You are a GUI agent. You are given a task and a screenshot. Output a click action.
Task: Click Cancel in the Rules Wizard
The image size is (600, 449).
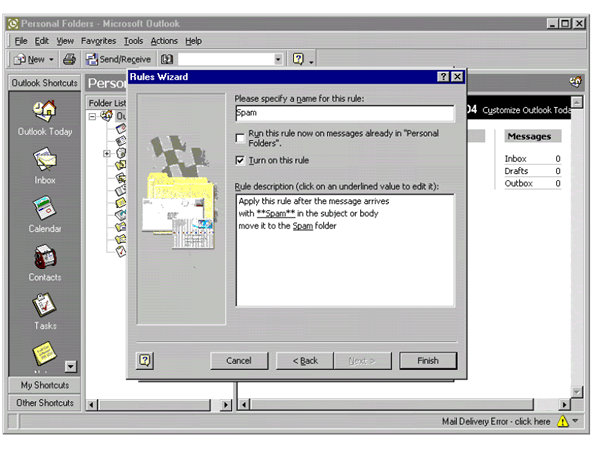click(x=239, y=361)
